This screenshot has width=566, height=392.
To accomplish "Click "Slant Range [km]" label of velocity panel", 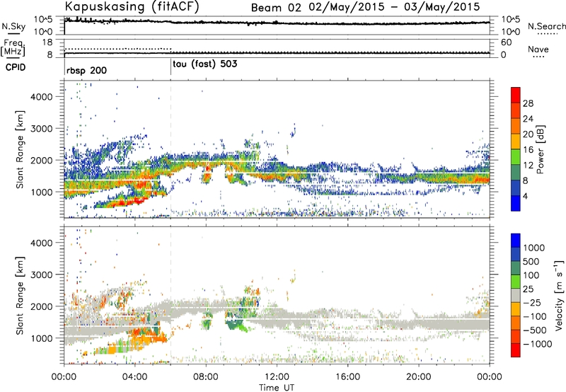I will point(20,296).
